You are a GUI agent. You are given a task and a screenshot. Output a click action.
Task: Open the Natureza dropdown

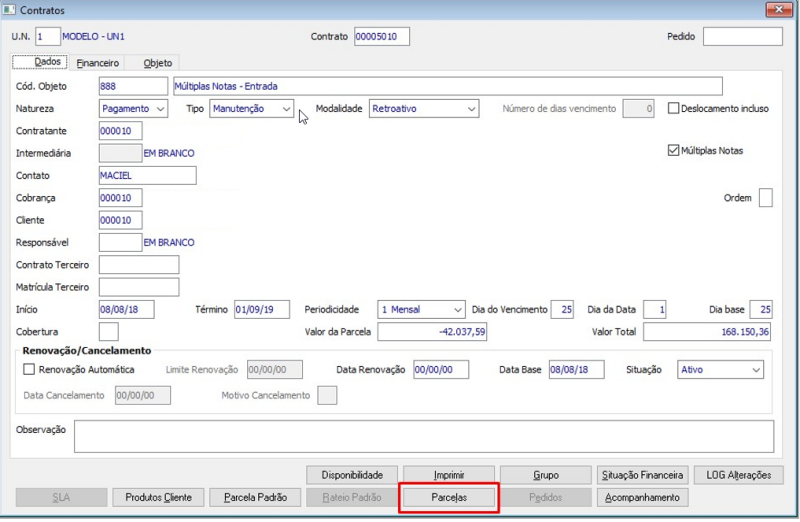pos(133,109)
